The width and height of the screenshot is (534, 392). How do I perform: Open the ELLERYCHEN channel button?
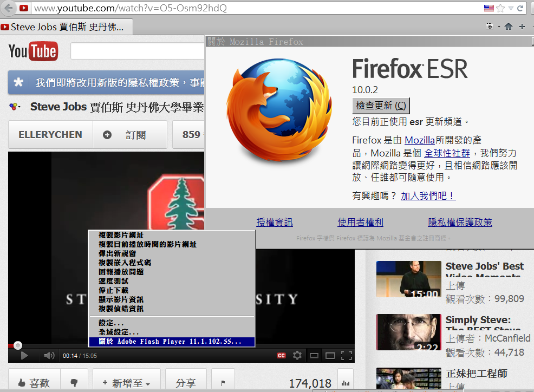[50, 134]
